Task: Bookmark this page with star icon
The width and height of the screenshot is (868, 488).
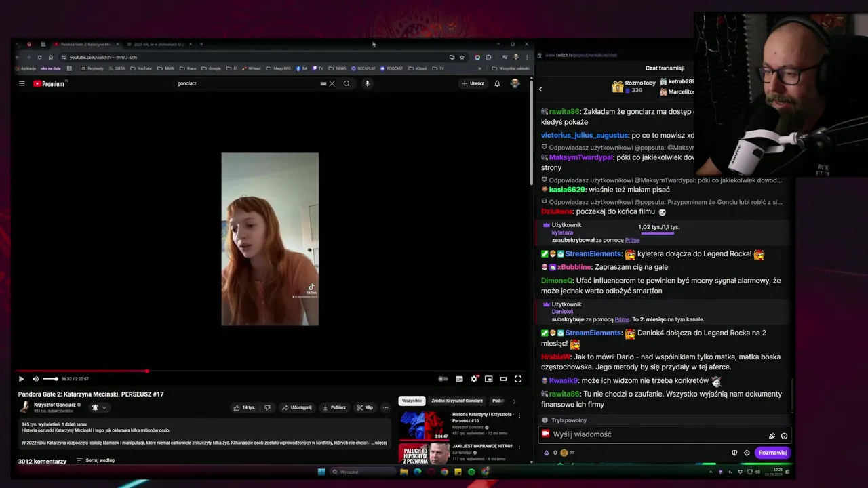Action: point(462,57)
